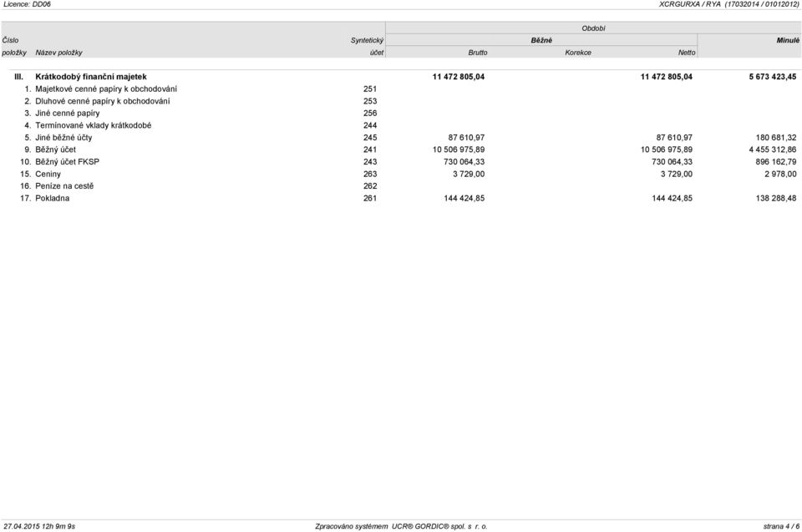The height and width of the screenshot is (532, 802).
Task: Click the 'Jiné cenné papíry' item name
Action: tap(68, 113)
